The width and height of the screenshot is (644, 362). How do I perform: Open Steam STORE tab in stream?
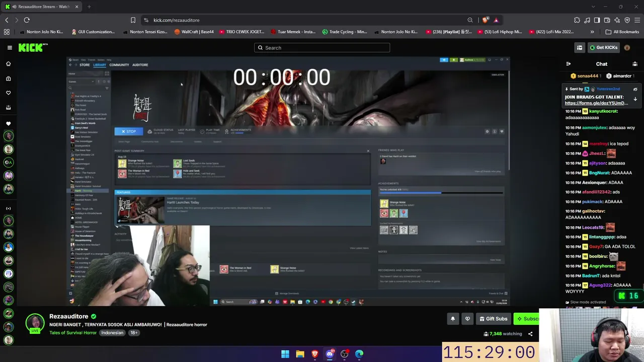click(x=85, y=65)
